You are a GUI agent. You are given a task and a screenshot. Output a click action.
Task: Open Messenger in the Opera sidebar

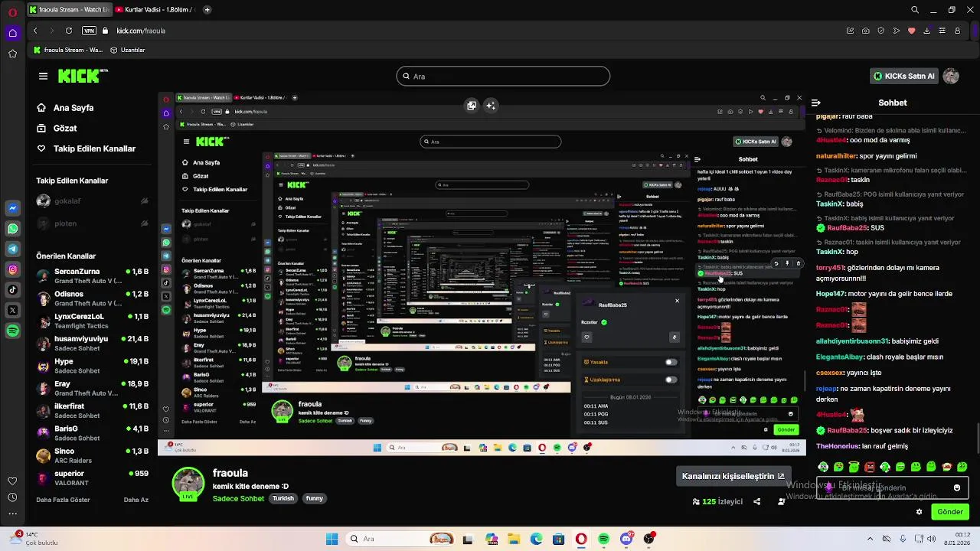tap(13, 208)
